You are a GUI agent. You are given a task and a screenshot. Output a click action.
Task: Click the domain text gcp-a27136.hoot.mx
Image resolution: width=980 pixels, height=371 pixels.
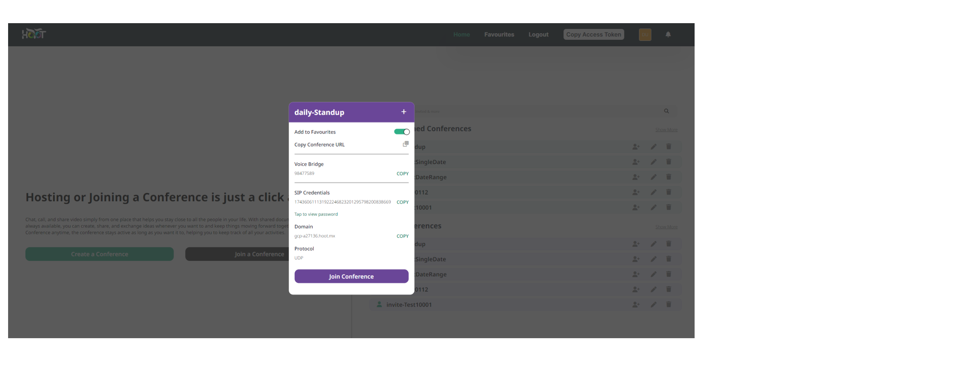tap(315, 236)
